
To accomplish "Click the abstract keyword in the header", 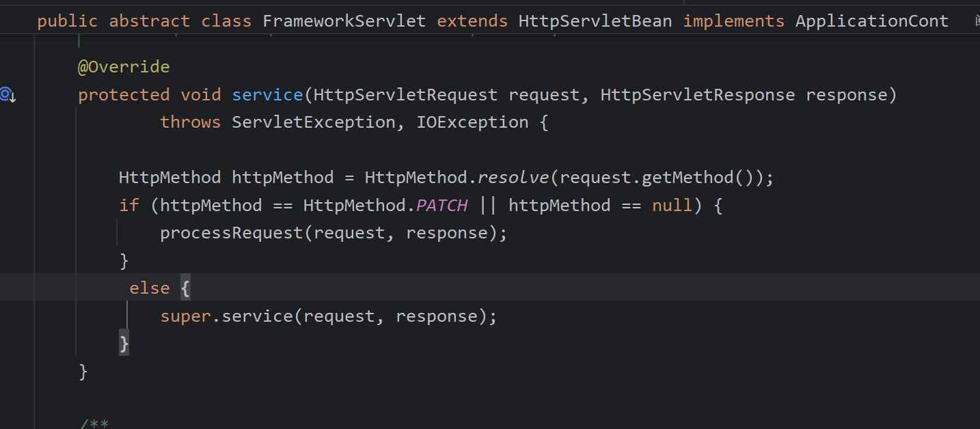I will pyautogui.click(x=150, y=21).
